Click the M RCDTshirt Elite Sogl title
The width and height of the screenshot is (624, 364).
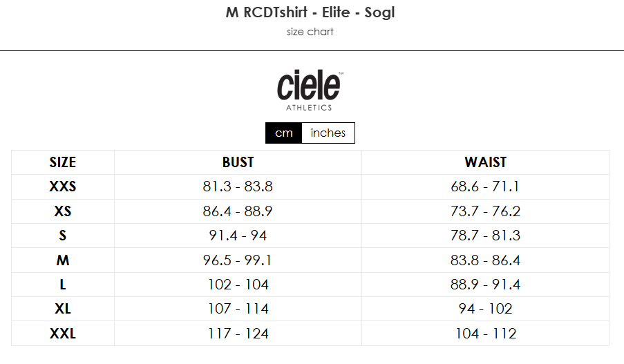click(310, 12)
